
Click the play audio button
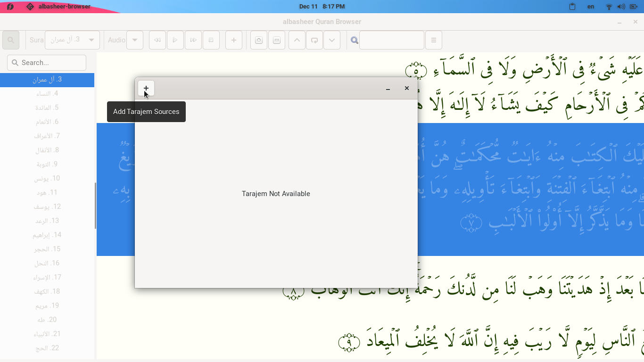tap(175, 40)
